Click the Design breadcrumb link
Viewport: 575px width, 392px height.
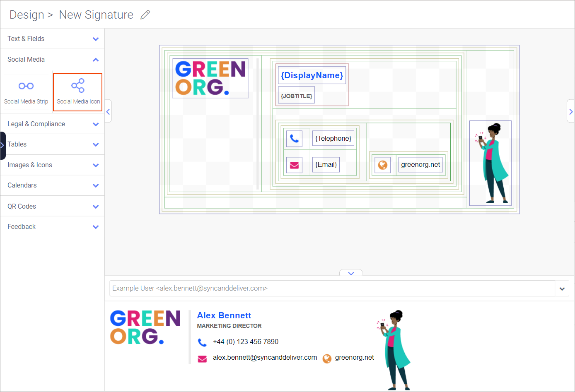coord(27,15)
